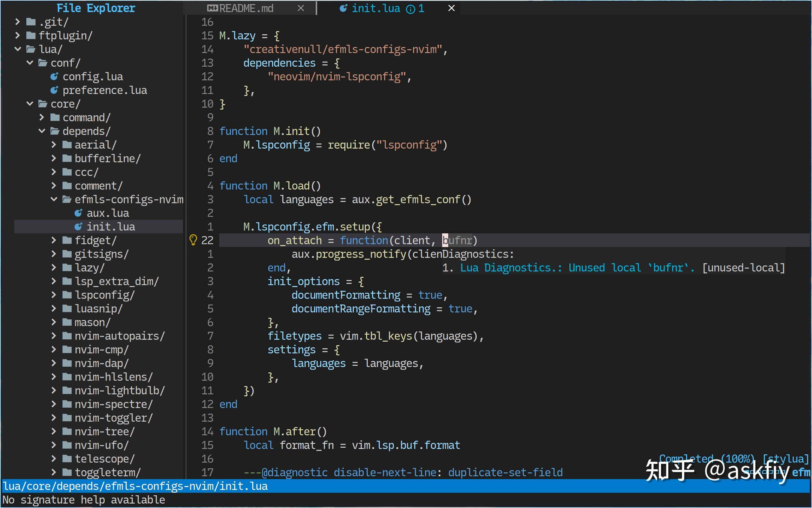Viewport: 812px width, 508px height.
Task: Select the nvim-cmp/ folder row
Action: tap(98, 350)
